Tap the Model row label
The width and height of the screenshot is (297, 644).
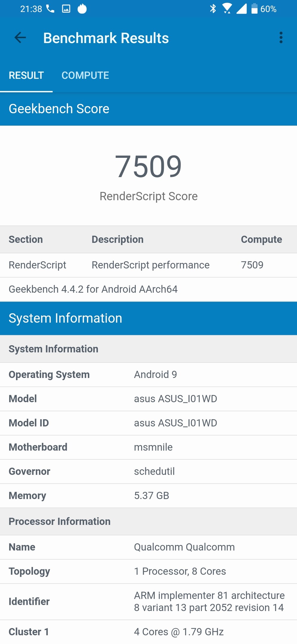point(23,399)
